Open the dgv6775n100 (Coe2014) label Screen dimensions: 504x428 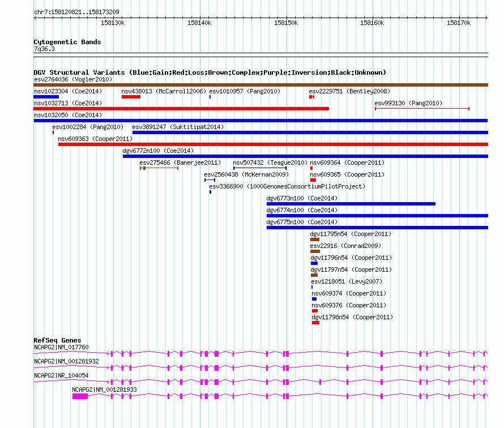click(302, 222)
